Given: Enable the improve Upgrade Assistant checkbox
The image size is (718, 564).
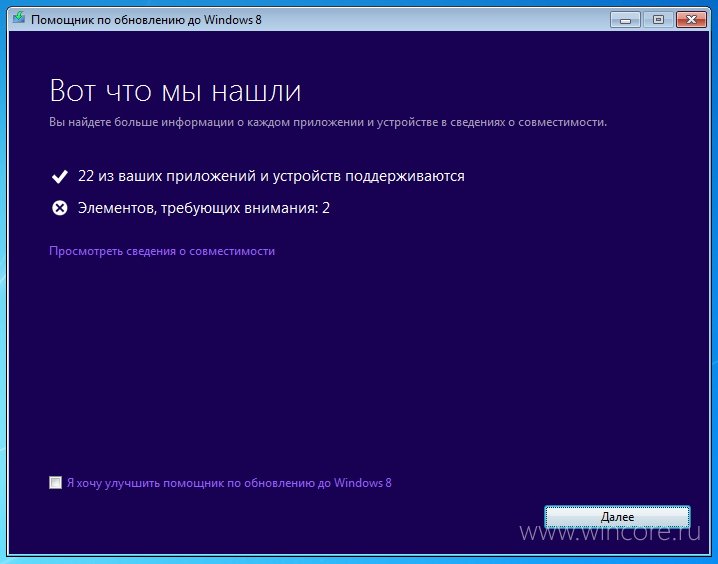Looking at the screenshot, I should (x=55, y=483).
